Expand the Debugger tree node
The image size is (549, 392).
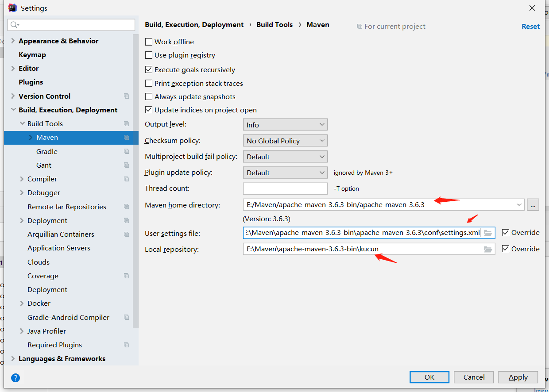click(x=22, y=192)
